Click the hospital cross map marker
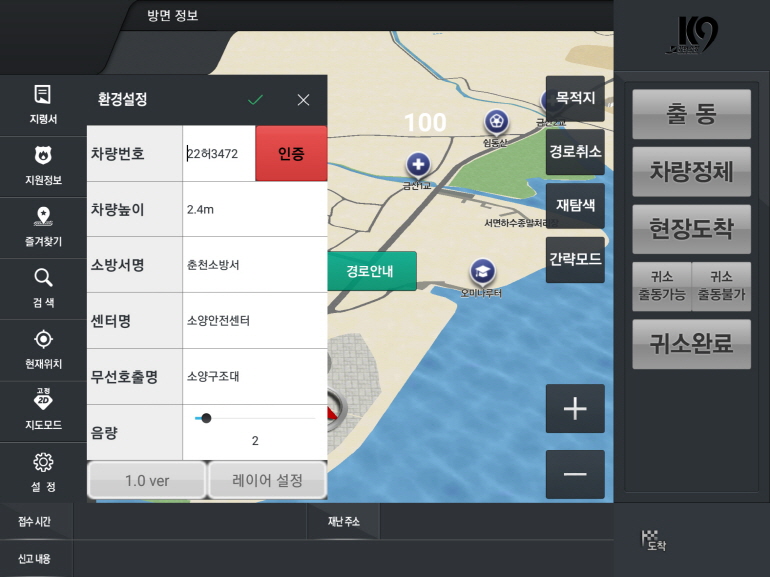 (x=417, y=165)
